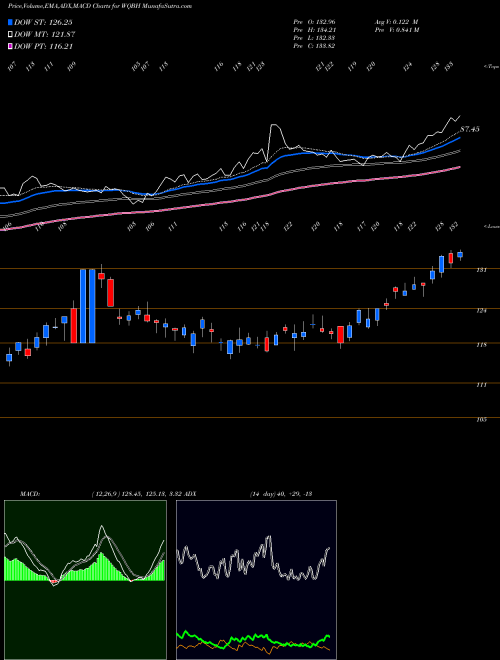Click the 87.45 label on EMA chart
The width and height of the screenshot is (500, 660).
point(470,129)
